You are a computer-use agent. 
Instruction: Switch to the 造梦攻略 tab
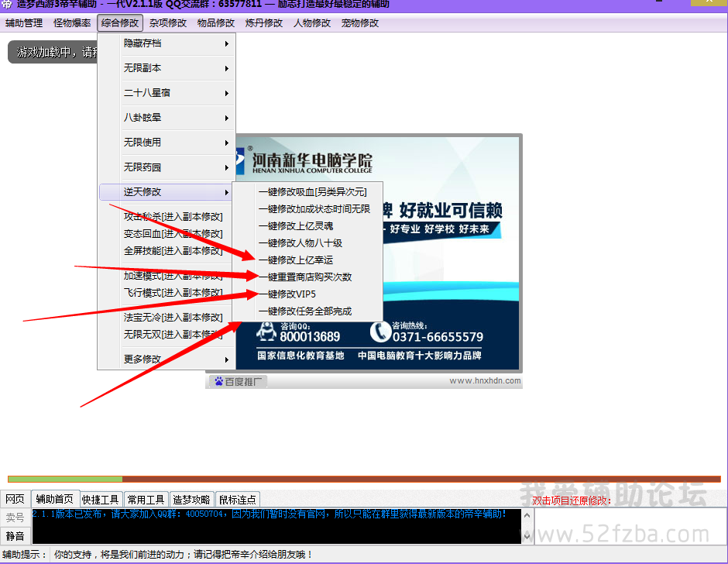coord(191,500)
